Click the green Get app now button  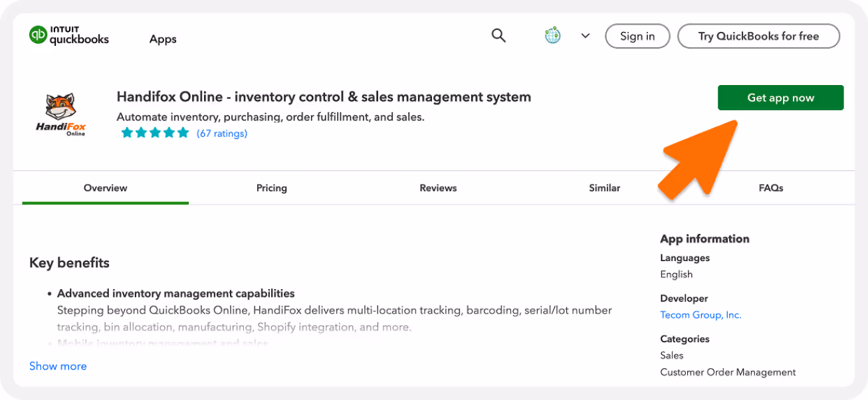[780, 98]
